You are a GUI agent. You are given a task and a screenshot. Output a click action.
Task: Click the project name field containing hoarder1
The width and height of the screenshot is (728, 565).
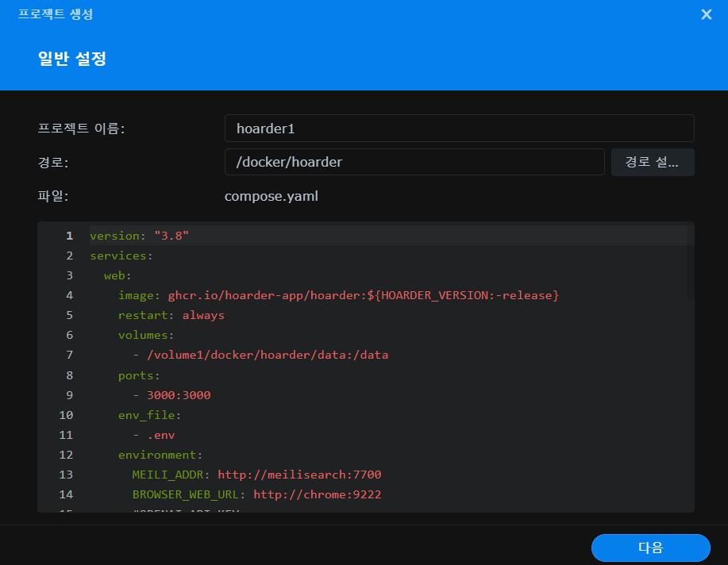[x=459, y=129]
